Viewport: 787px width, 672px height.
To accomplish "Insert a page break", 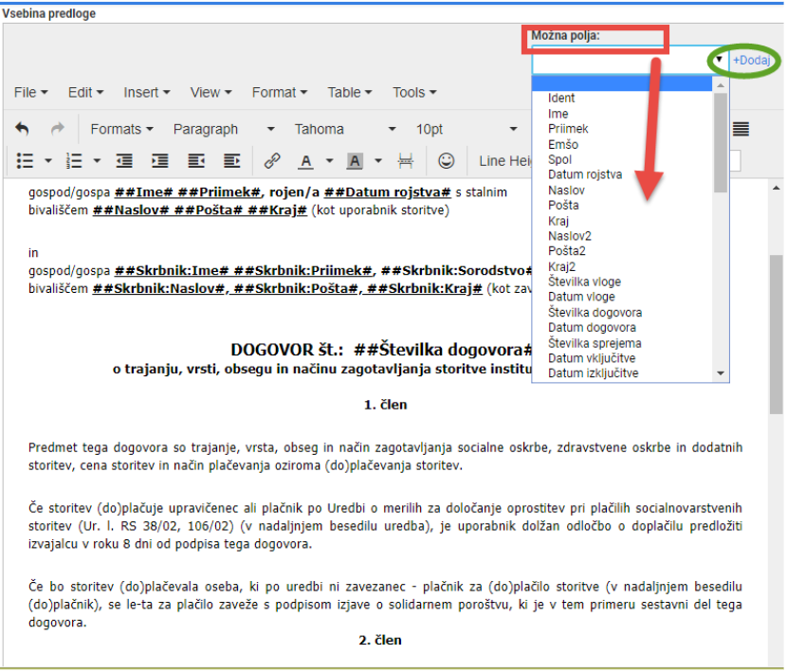I will pyautogui.click(x=405, y=161).
